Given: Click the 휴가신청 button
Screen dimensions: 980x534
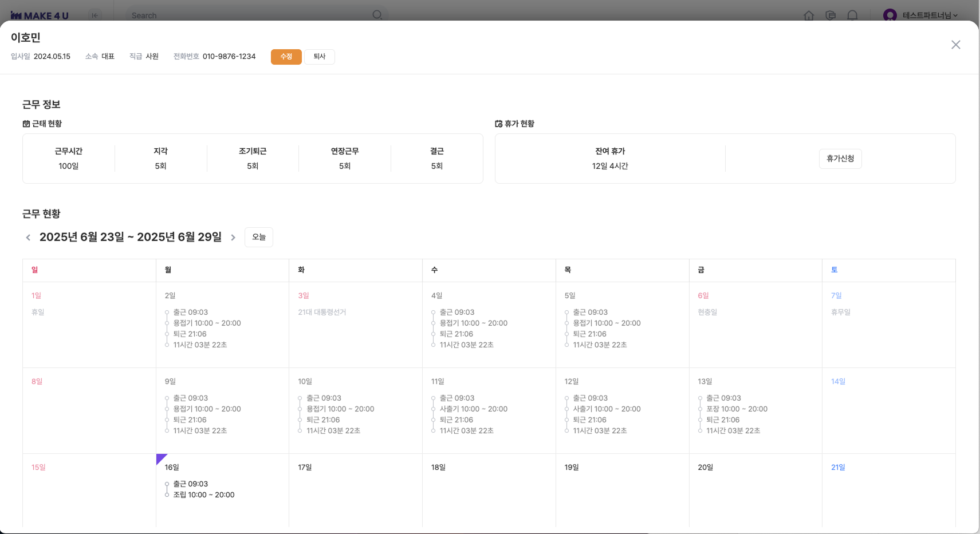Looking at the screenshot, I should coord(840,159).
